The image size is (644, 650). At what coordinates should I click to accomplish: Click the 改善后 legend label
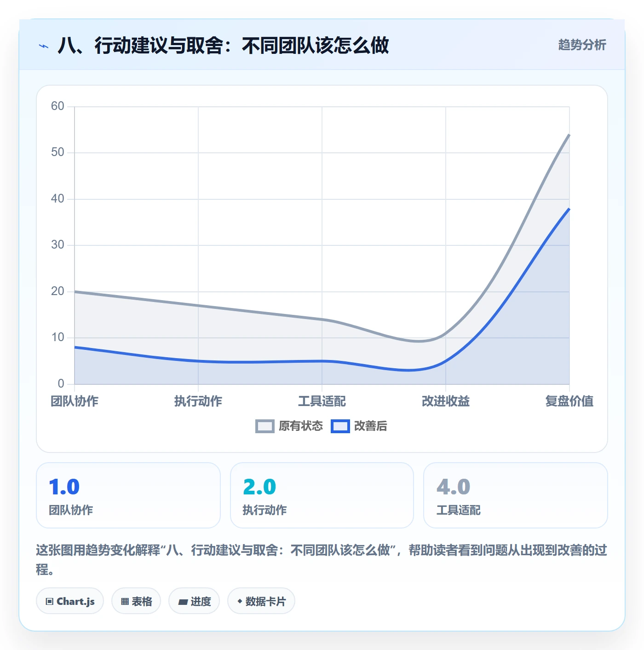[x=370, y=426]
